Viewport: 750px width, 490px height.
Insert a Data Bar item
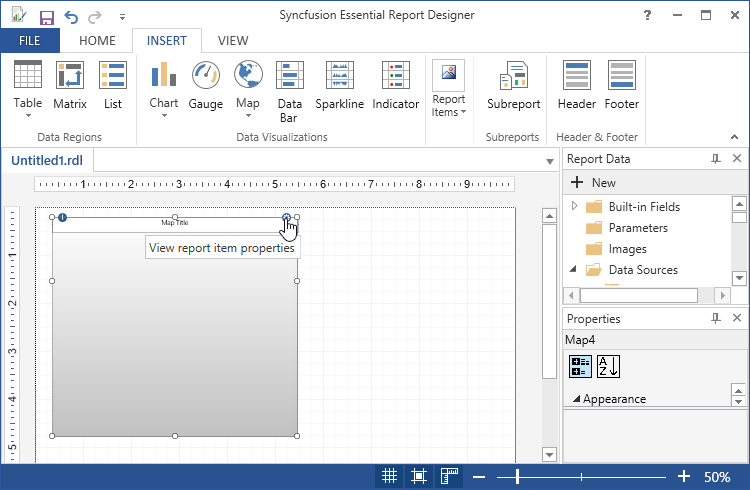point(290,91)
